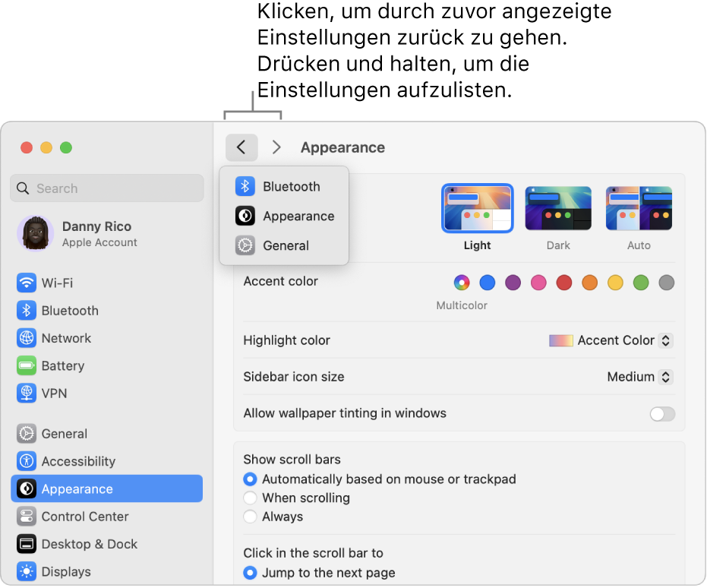Image resolution: width=707 pixels, height=588 pixels.
Task: Open Wi-Fi settings via its sidebar icon
Action: click(x=27, y=283)
